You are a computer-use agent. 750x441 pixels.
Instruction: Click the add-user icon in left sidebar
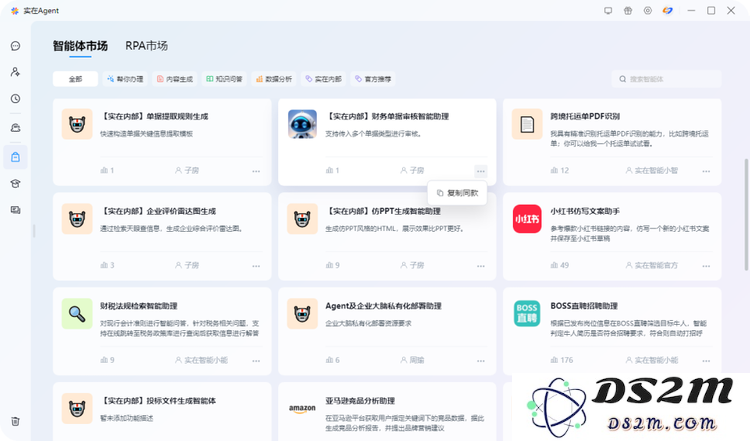point(15,72)
